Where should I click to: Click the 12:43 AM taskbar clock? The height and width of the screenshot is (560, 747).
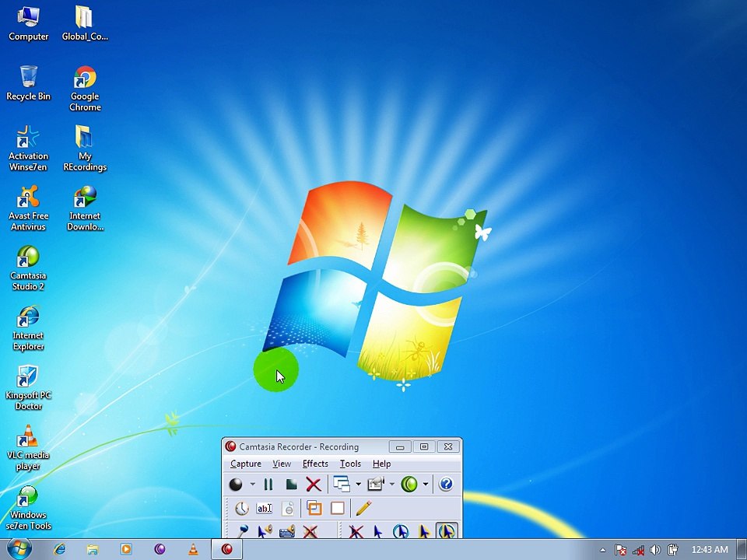click(710, 550)
